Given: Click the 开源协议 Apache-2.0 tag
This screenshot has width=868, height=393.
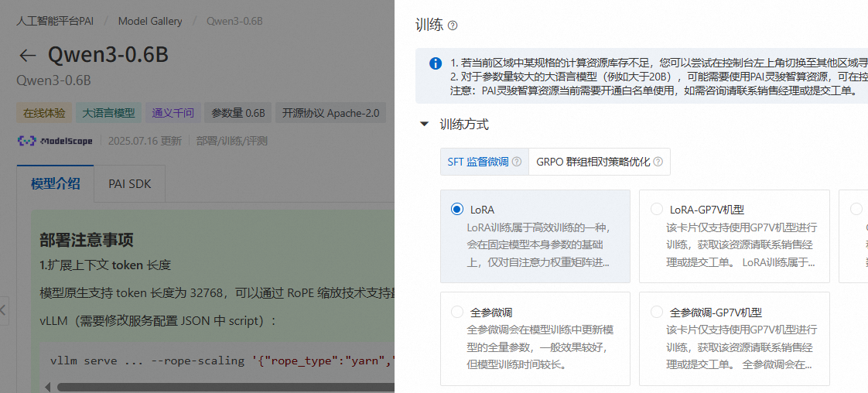Looking at the screenshot, I should point(331,114).
